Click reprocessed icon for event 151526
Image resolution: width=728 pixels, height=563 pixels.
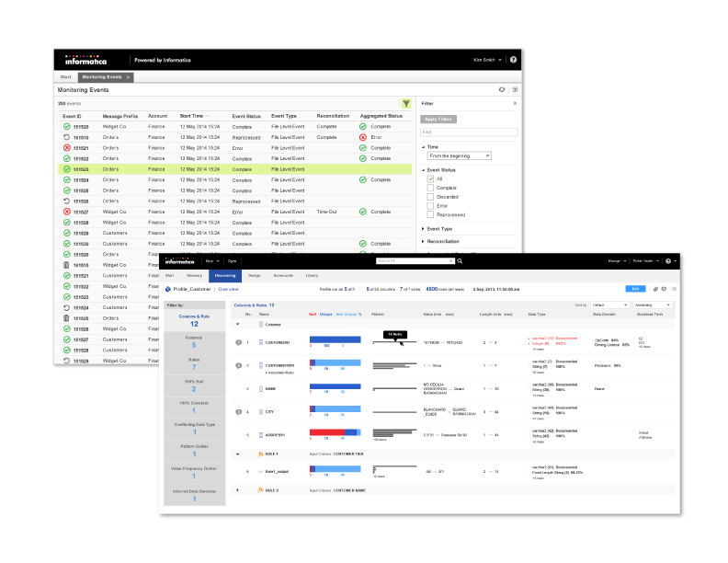point(66,201)
